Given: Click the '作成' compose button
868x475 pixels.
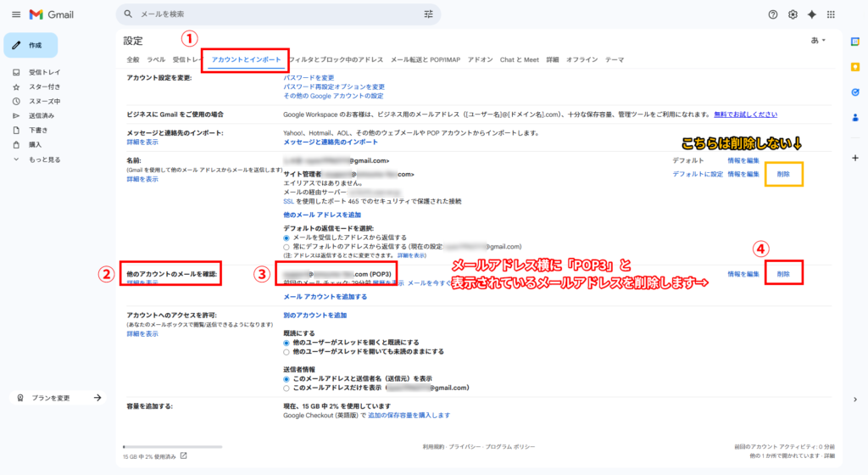Looking at the screenshot, I should point(31,45).
